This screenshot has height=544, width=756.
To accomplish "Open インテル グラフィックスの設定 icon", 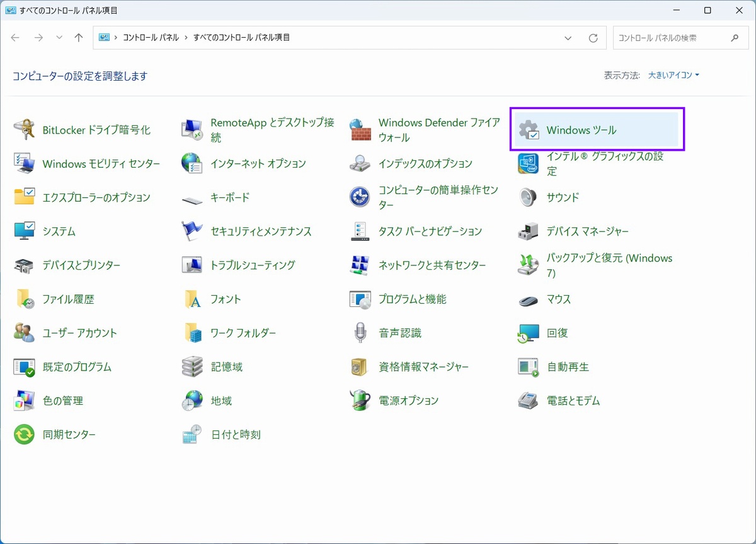I will point(529,164).
